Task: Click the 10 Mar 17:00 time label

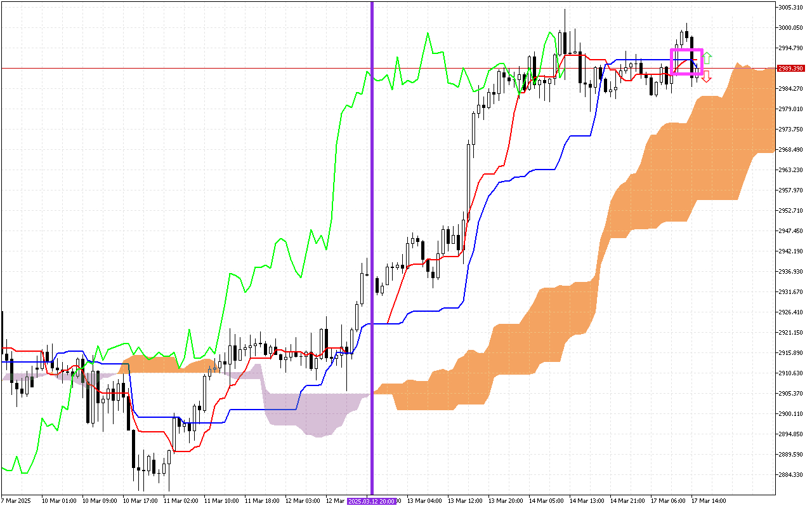Action: (141, 501)
